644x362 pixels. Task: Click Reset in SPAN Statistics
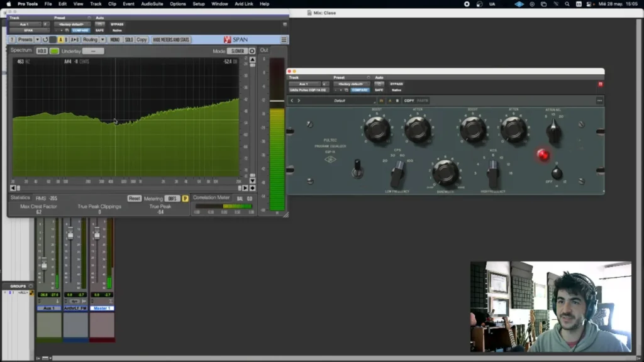pos(135,199)
